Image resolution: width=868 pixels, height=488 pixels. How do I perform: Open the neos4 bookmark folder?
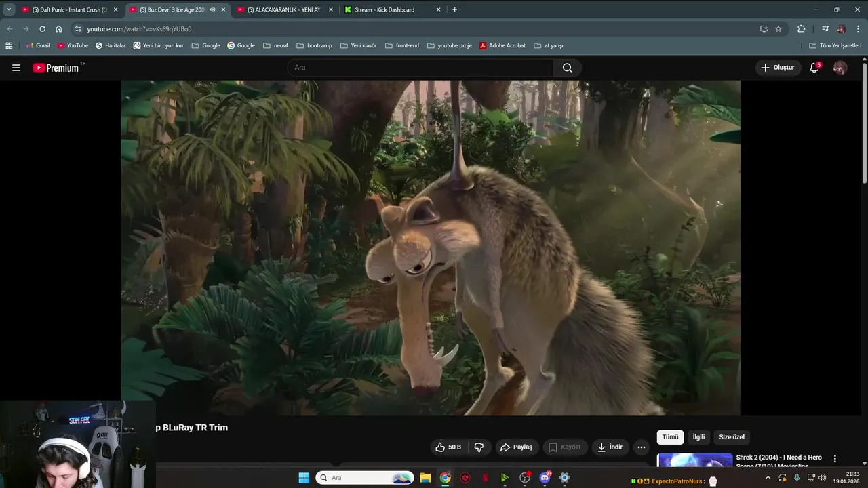point(275,45)
